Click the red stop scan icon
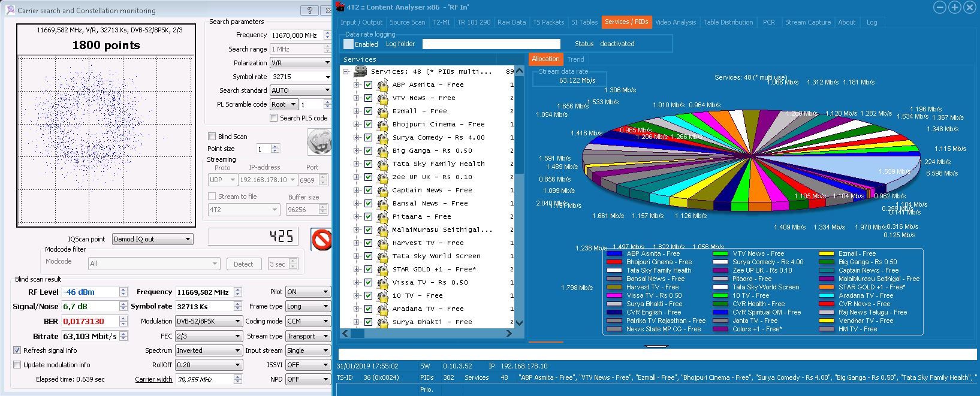980x396 pixels. (x=322, y=240)
